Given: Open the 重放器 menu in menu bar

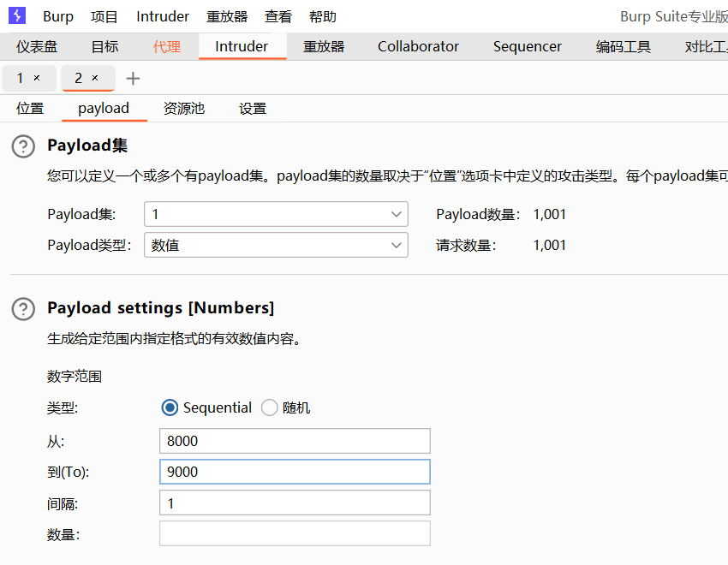Looking at the screenshot, I should tap(227, 17).
